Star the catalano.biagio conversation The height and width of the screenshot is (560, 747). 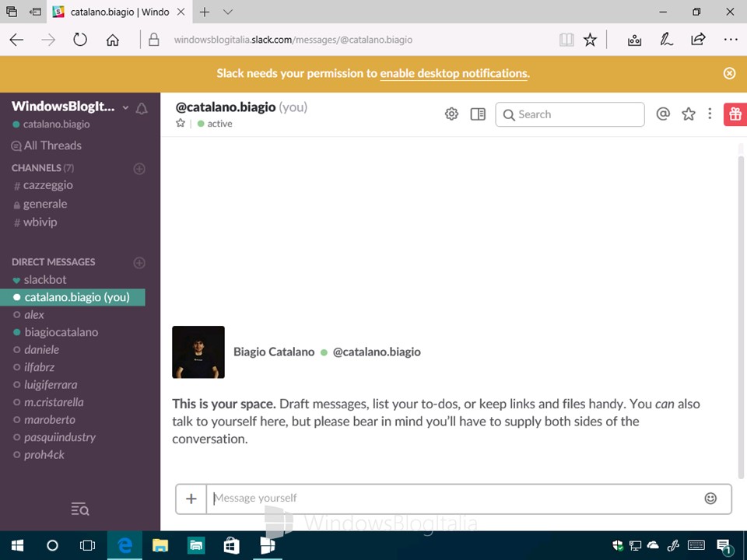(x=180, y=124)
